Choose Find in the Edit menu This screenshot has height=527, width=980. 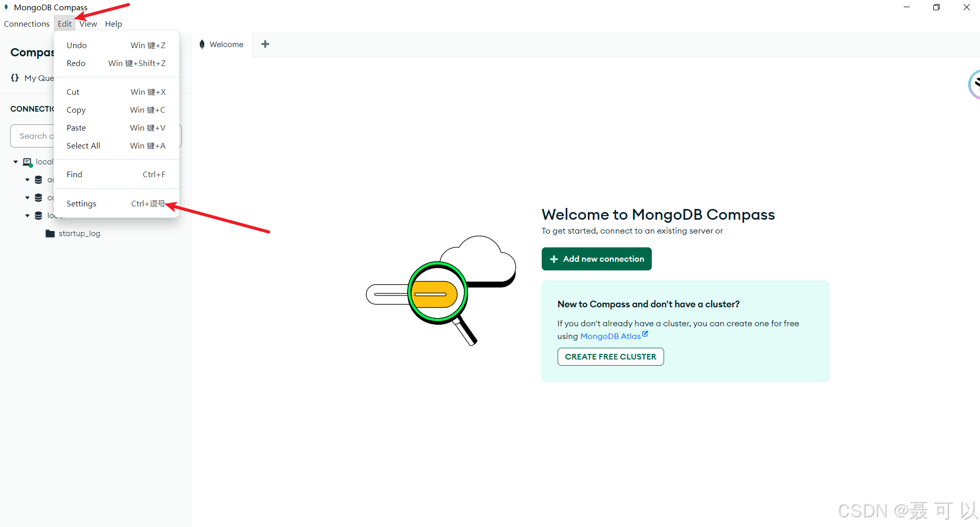[x=116, y=174]
